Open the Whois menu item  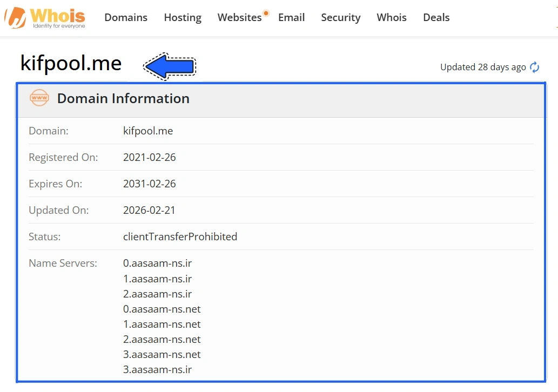click(x=392, y=17)
